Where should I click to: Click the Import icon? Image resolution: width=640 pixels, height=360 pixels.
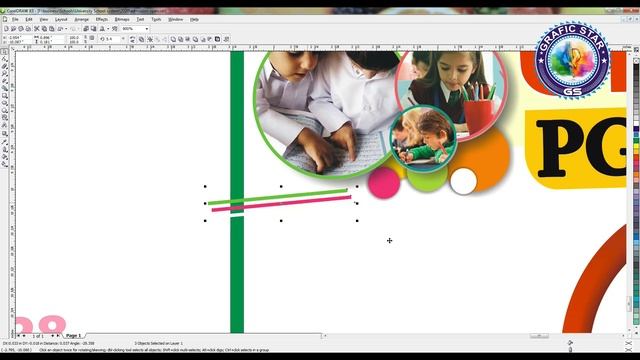[x=86, y=29]
